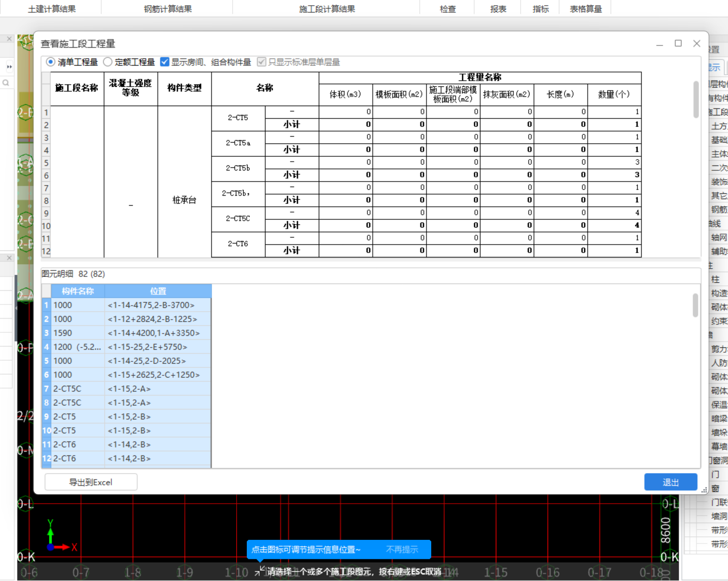This screenshot has width=728, height=581.
Task: Open the 表格算量 ribbon group
Action: tap(586, 9)
